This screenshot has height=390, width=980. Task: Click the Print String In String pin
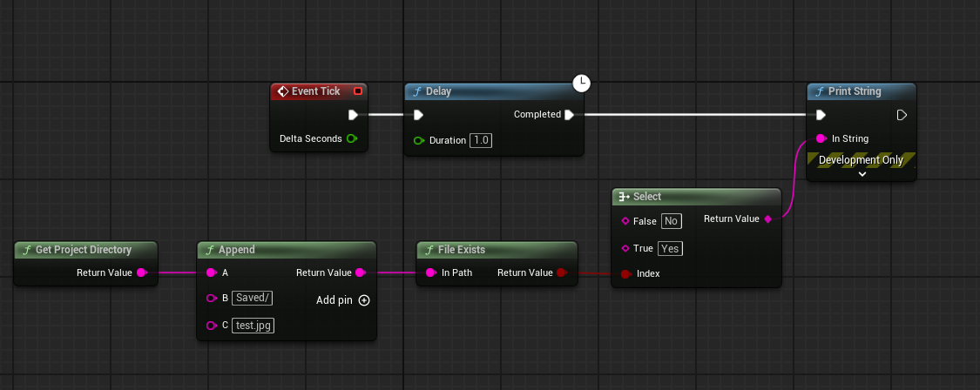click(x=821, y=138)
